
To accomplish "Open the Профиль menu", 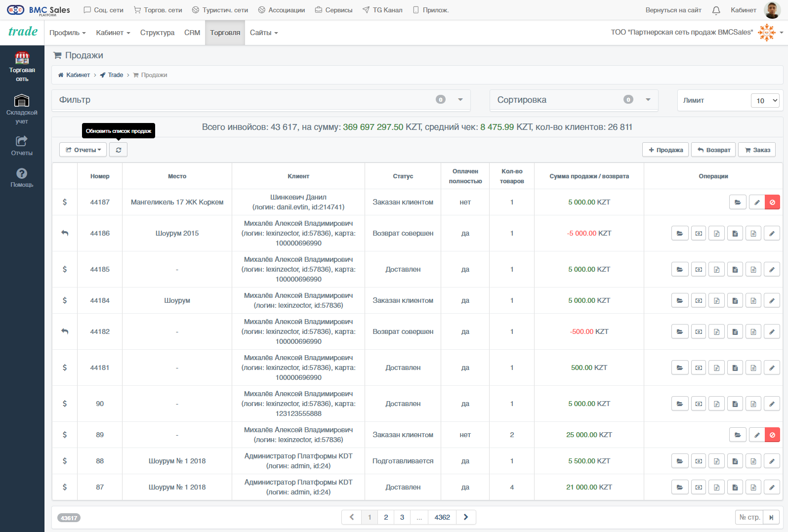I will pos(68,33).
